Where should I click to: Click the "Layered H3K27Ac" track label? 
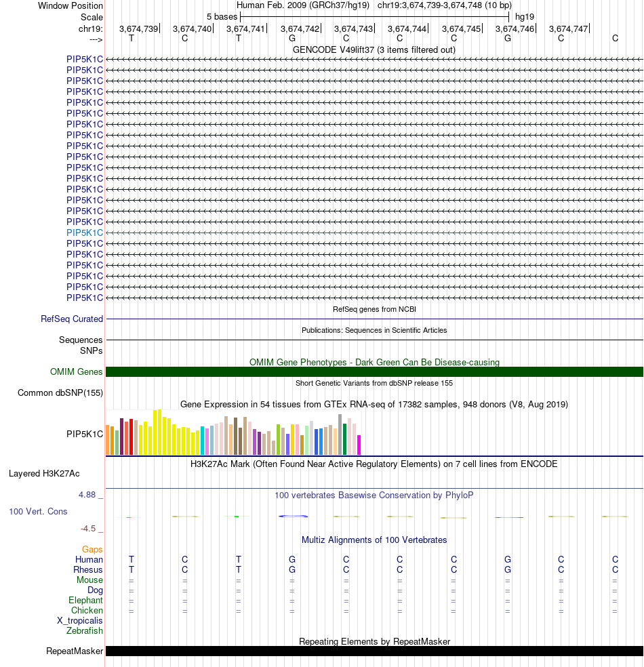pyautogui.click(x=44, y=473)
